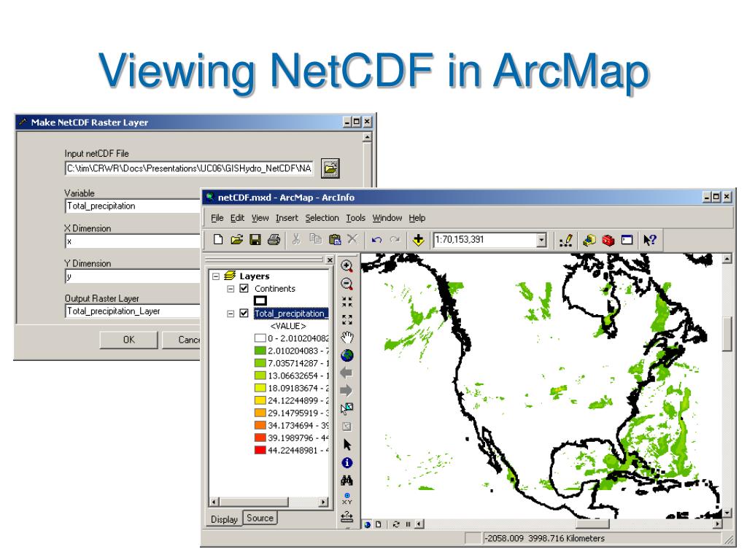Click the red 44.22448981 legend swatch
747x560 pixels.
tap(260, 450)
